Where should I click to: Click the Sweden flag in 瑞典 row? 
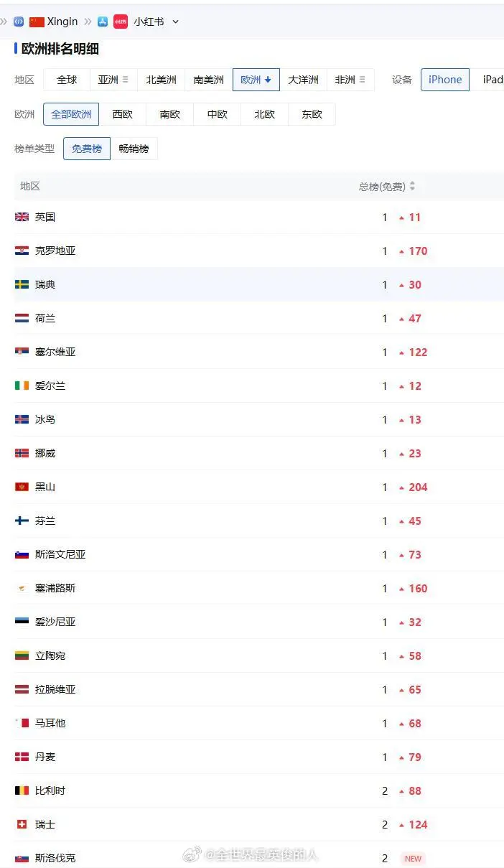coord(22,284)
